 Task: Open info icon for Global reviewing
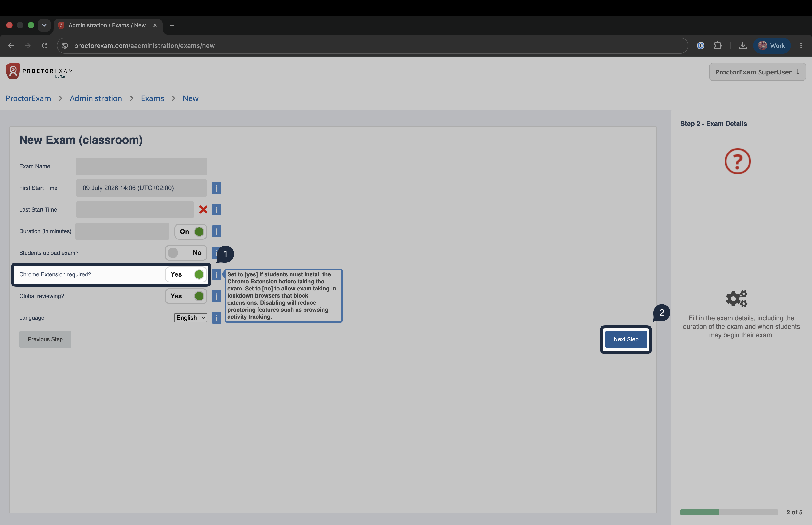tap(216, 296)
